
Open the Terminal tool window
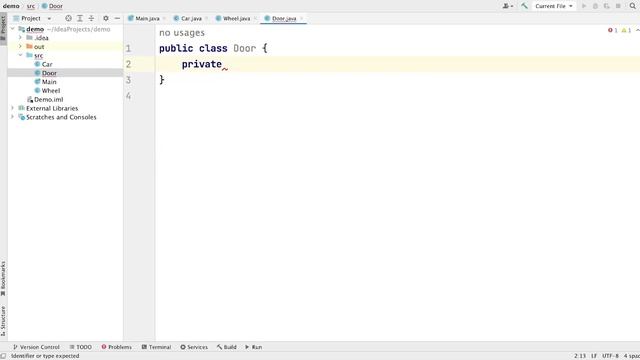pyautogui.click(x=156, y=347)
